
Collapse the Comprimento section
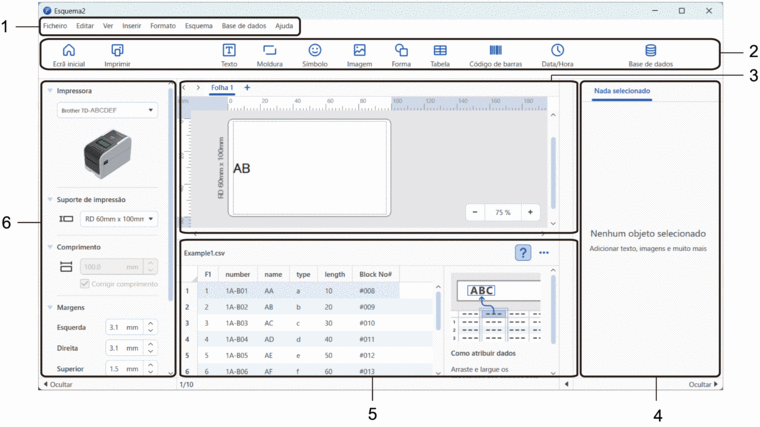(x=50, y=247)
